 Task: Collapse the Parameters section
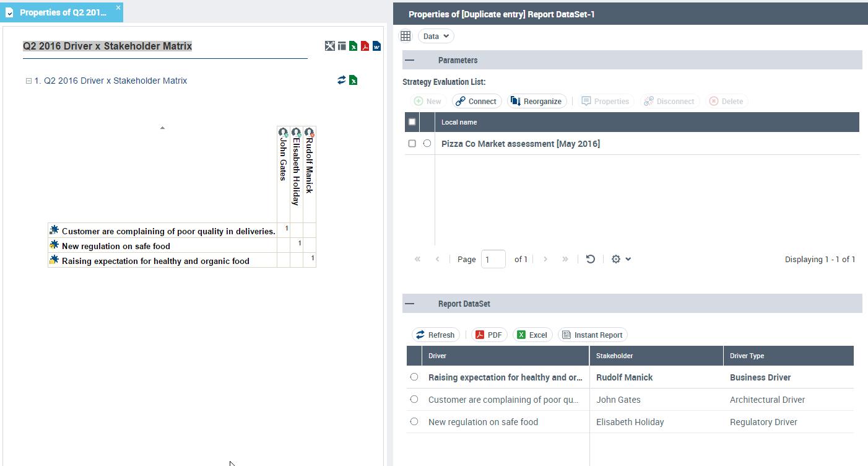(x=409, y=60)
